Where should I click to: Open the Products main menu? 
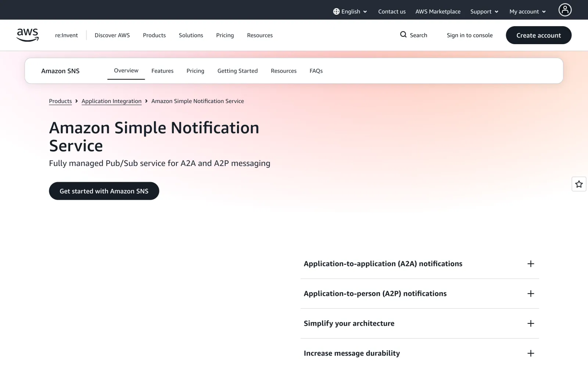pyautogui.click(x=154, y=35)
